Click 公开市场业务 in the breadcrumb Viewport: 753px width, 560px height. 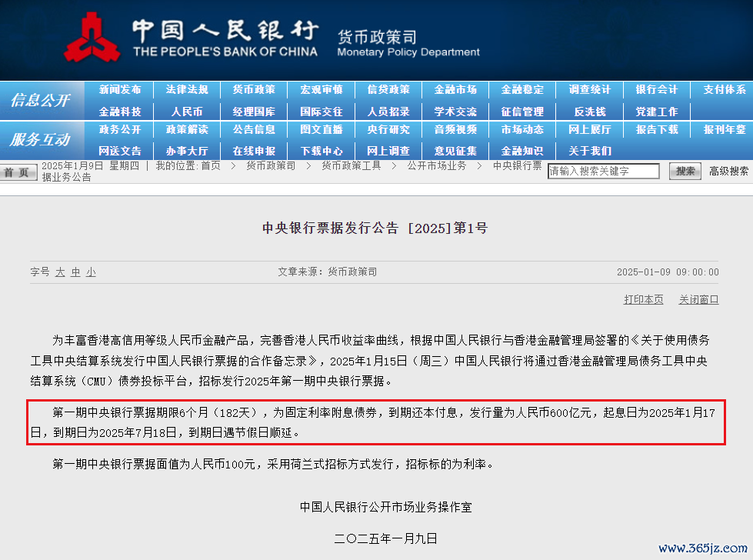(436, 166)
